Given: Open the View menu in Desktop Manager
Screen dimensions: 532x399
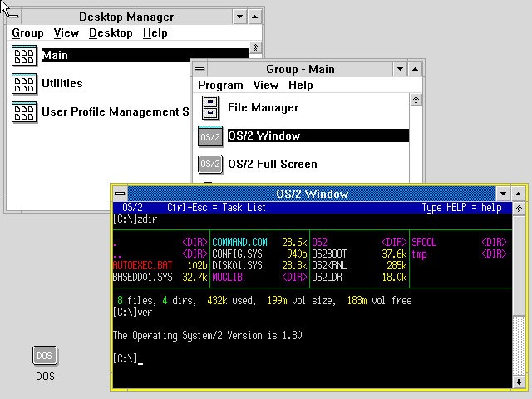Looking at the screenshot, I should pyautogui.click(x=66, y=33).
